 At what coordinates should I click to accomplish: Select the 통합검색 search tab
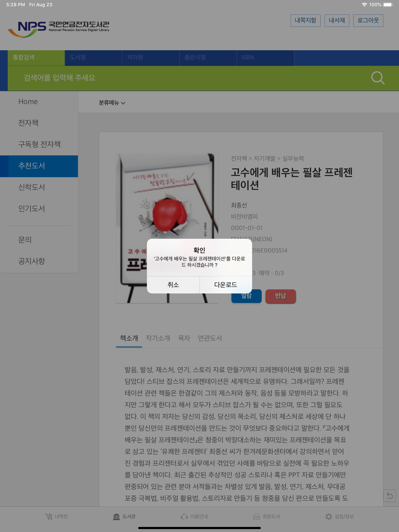36,58
